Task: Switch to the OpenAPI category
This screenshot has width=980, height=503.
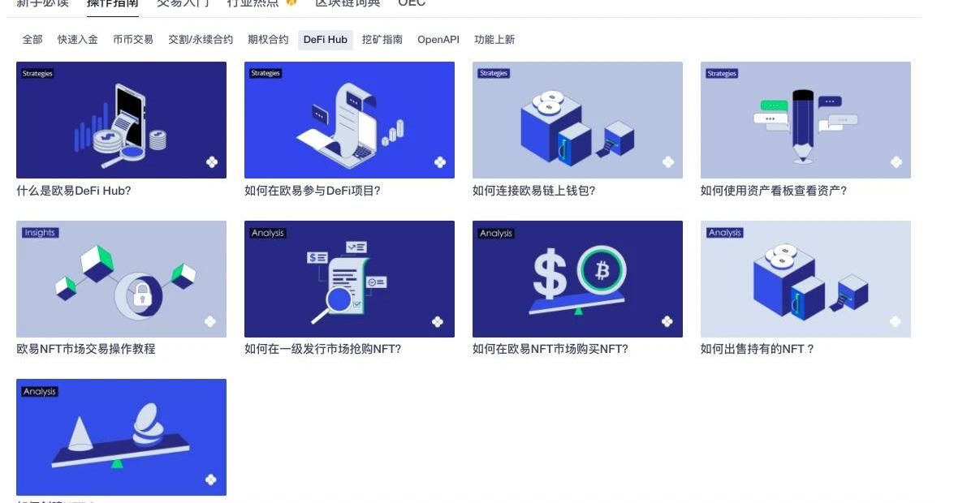Action: pos(438,40)
